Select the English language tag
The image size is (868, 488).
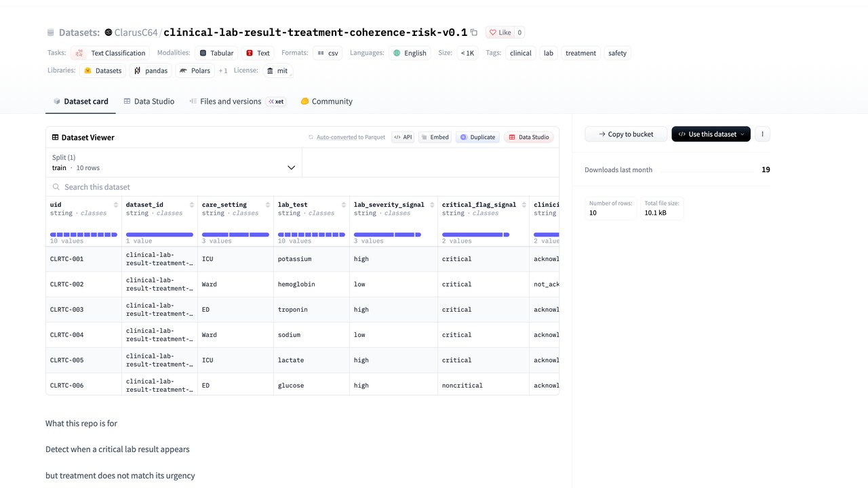click(410, 53)
